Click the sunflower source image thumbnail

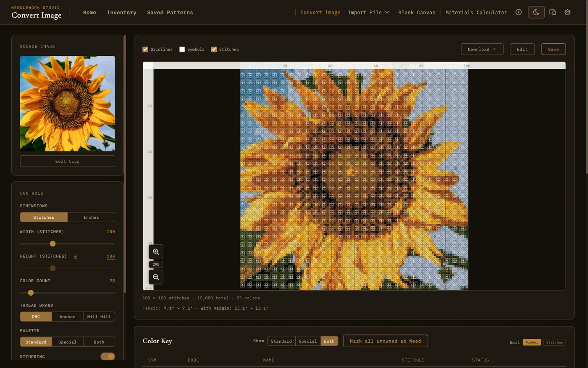(67, 103)
